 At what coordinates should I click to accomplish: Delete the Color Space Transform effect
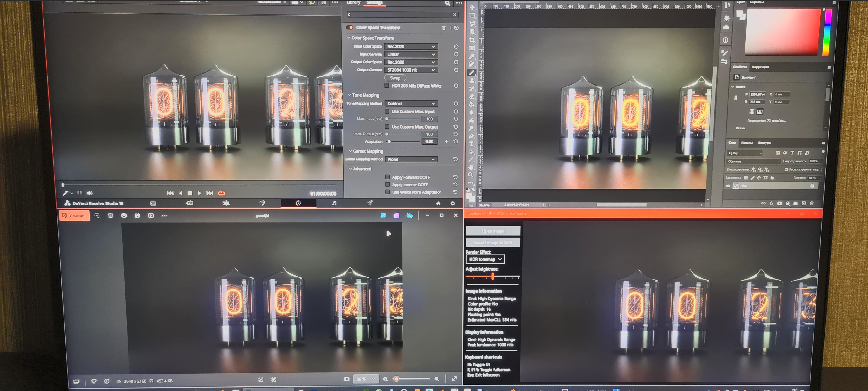tap(444, 28)
